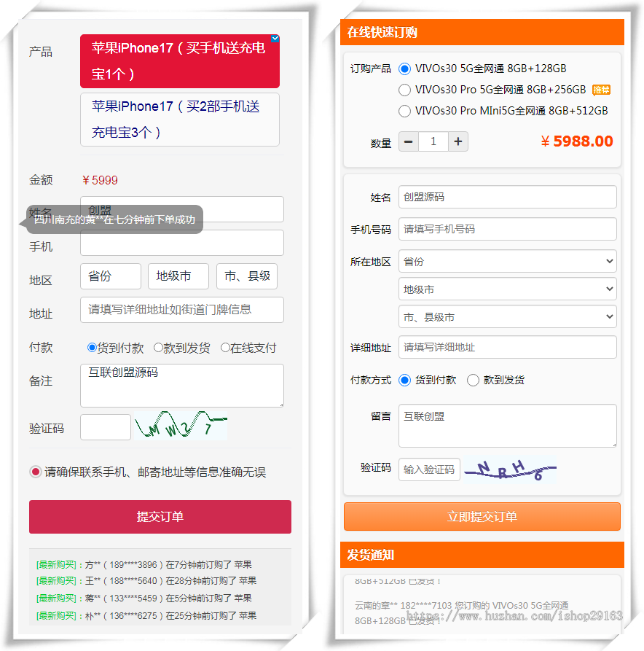
Task: Select 款到发货 radio under 付款方式
Action: click(x=473, y=381)
